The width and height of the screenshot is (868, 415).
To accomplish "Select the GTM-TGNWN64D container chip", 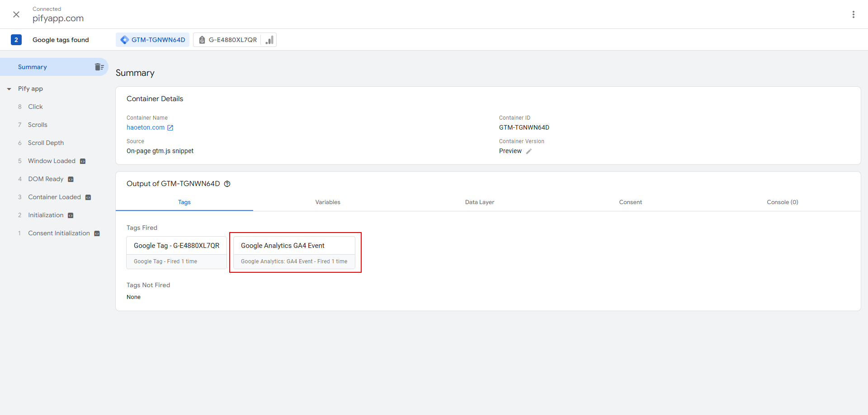I will tap(153, 40).
